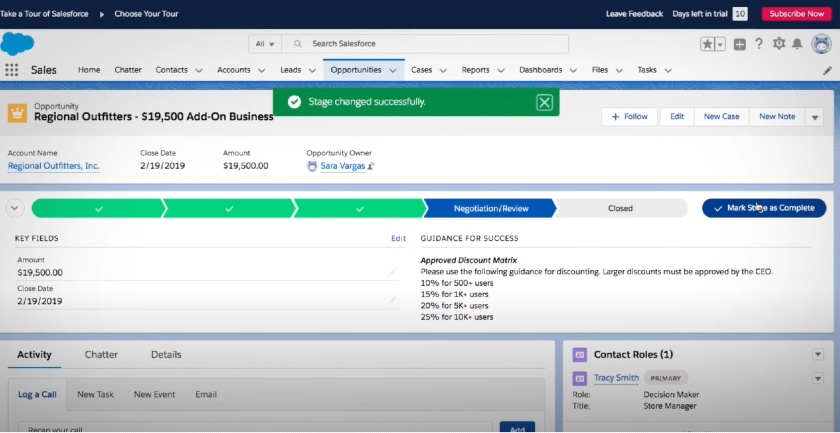Select the New Event tab
The image size is (840, 433).
pos(154,394)
